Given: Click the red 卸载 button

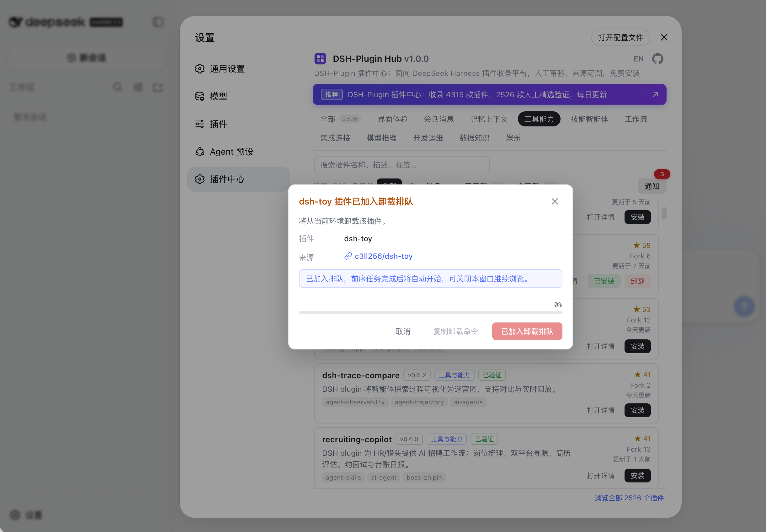Looking at the screenshot, I should (x=637, y=281).
